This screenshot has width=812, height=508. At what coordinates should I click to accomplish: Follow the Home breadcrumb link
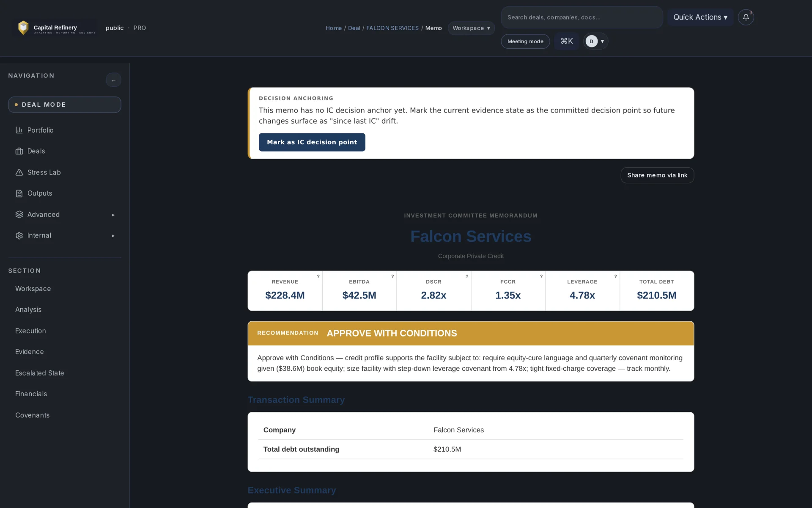coord(334,28)
